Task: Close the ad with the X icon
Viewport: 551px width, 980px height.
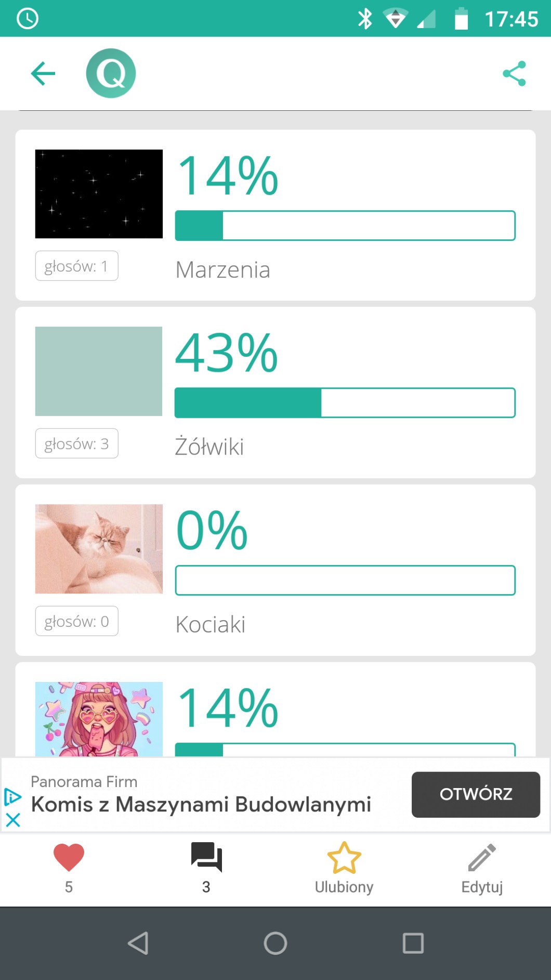Action: [13, 820]
